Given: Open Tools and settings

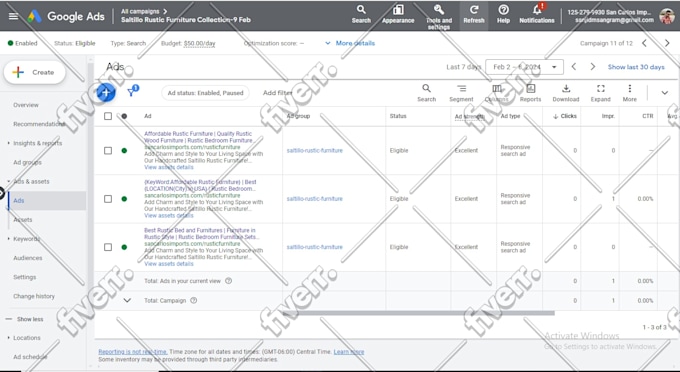Looking at the screenshot, I should coord(438,16).
